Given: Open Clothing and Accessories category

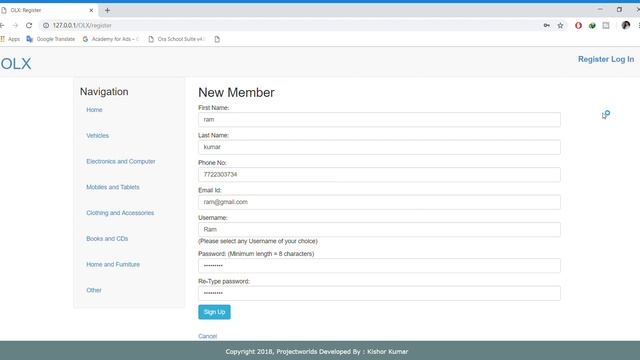Looking at the screenshot, I should 120,213.
